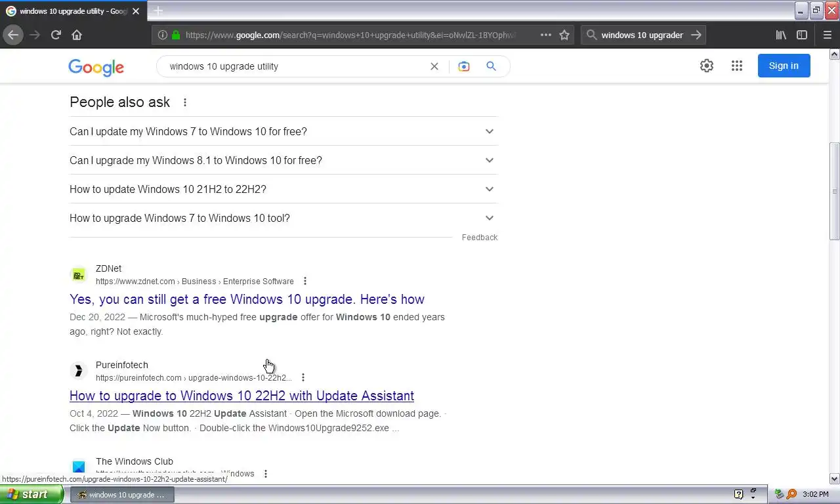Image resolution: width=840 pixels, height=504 pixels.
Task: Open the Google apps grid
Action: 737,66
